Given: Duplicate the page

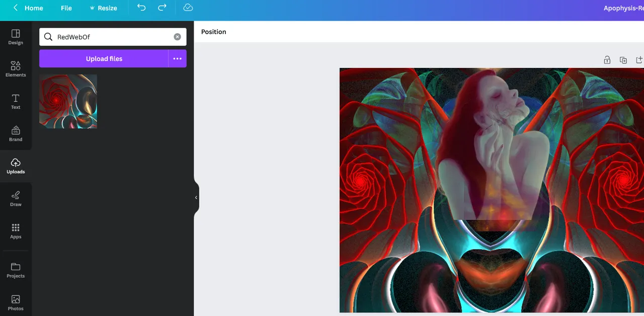Looking at the screenshot, I should coord(623,60).
